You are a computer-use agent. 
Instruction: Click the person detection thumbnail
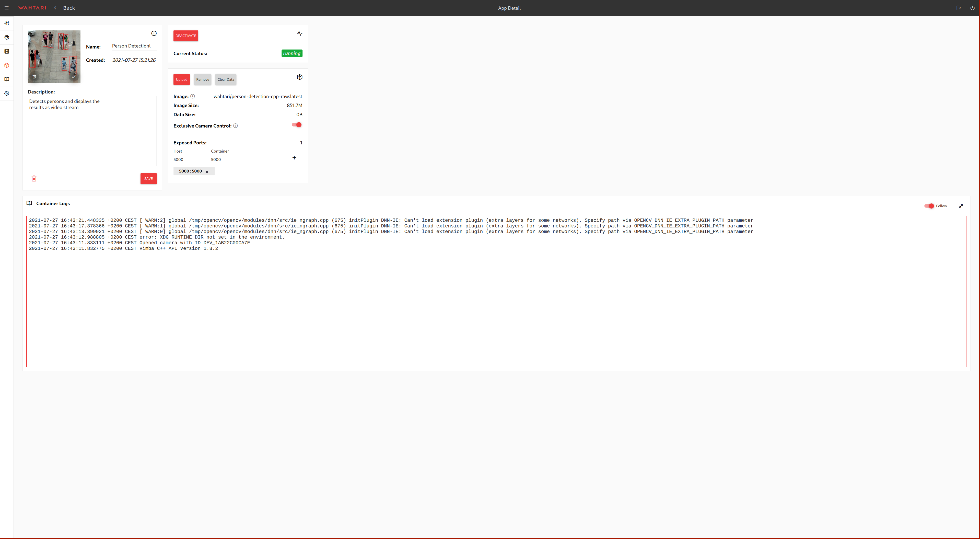click(x=54, y=56)
